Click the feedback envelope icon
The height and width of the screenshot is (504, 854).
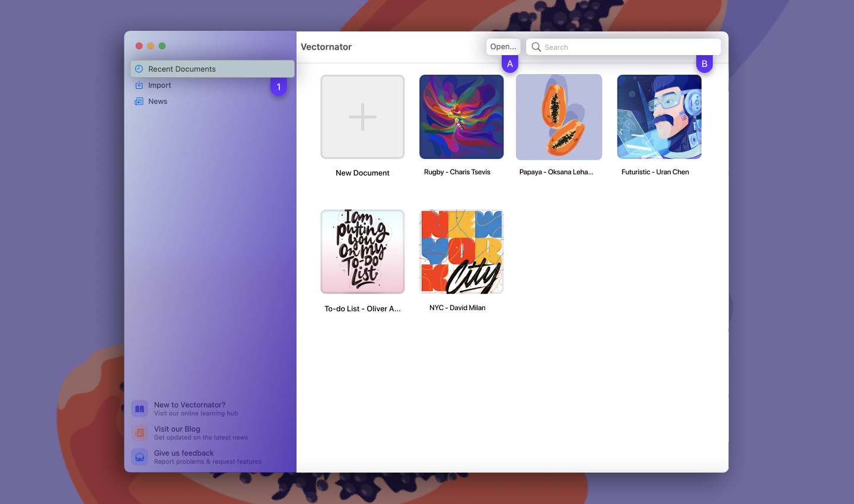(x=140, y=457)
